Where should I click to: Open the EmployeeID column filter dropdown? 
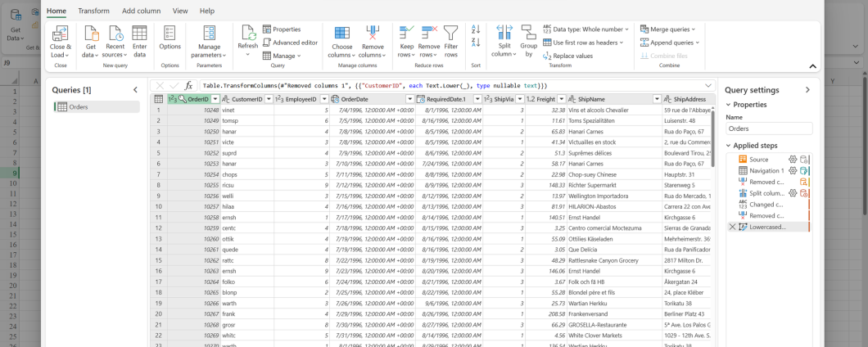323,99
